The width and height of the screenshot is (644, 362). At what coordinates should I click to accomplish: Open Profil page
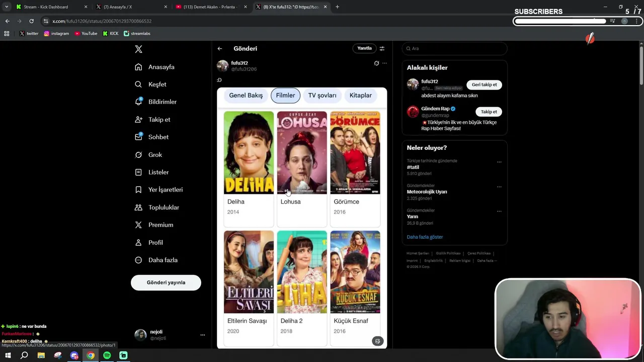[x=148, y=242]
